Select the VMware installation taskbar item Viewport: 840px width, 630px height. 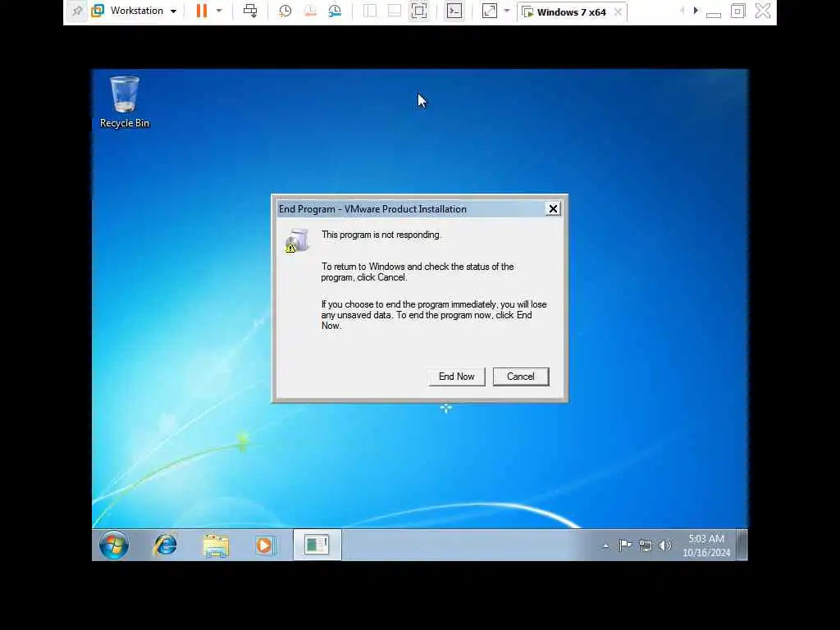click(x=317, y=545)
